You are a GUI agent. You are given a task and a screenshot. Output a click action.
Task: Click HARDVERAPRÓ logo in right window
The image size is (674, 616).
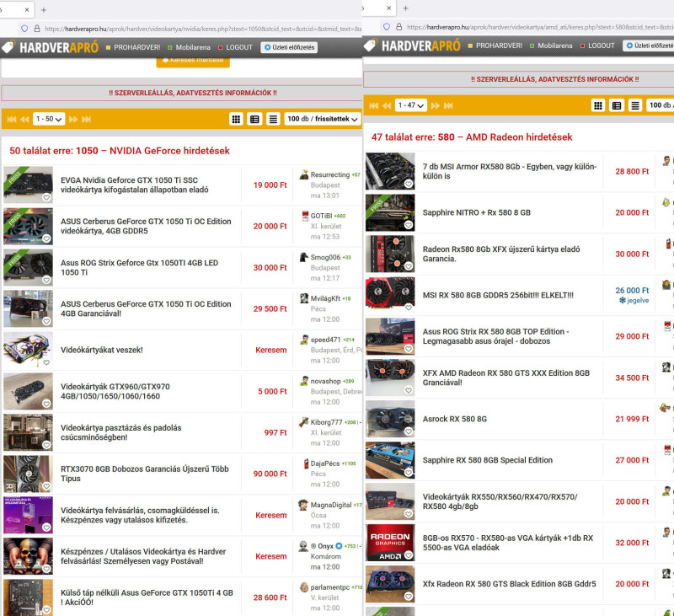pyautogui.click(x=412, y=46)
